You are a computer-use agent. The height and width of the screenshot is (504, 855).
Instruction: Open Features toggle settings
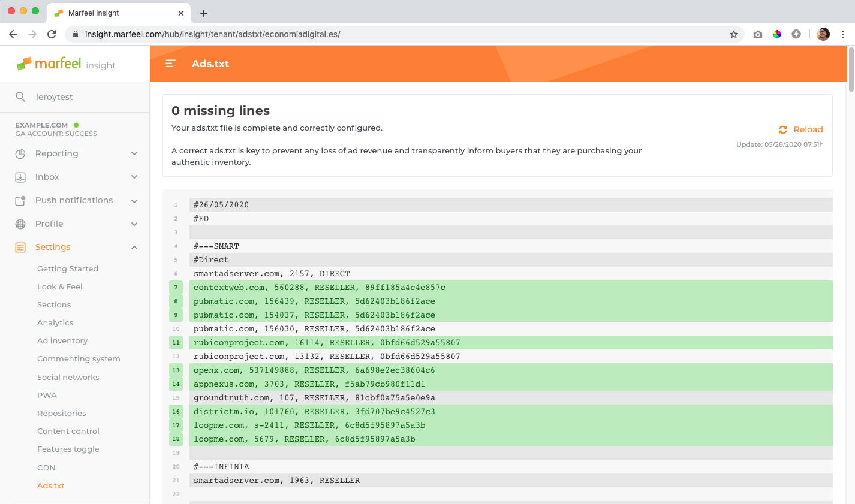(x=68, y=449)
